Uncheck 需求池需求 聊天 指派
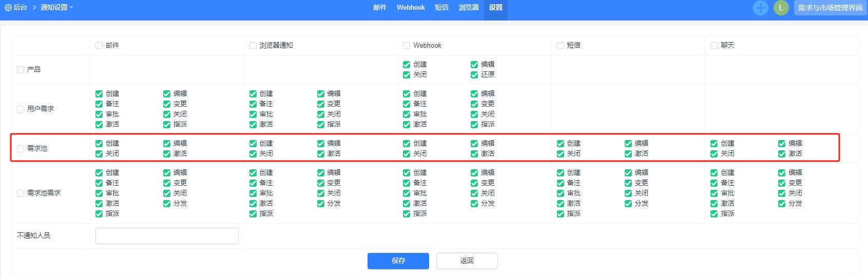Screen dimensions: 868x278 (714, 214)
